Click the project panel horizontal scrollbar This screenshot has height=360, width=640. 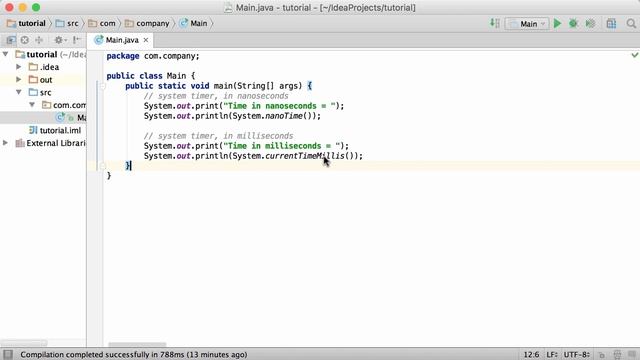pyautogui.click(x=24, y=343)
